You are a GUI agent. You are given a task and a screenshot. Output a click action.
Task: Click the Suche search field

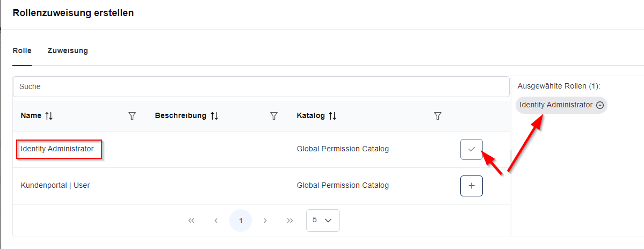tap(261, 86)
